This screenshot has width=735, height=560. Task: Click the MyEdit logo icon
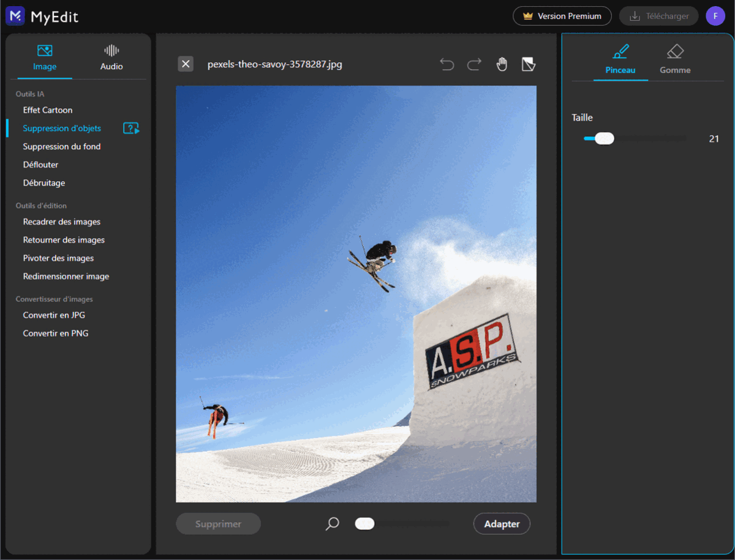click(x=15, y=16)
